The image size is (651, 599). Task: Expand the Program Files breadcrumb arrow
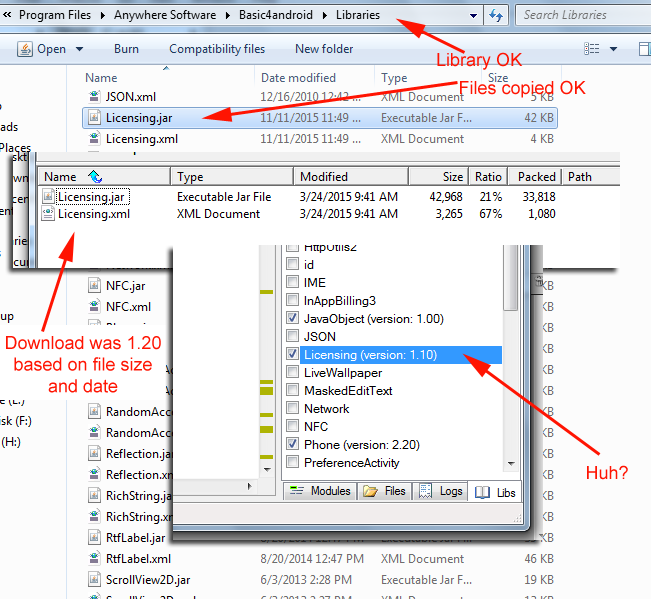pyautogui.click(x=103, y=15)
